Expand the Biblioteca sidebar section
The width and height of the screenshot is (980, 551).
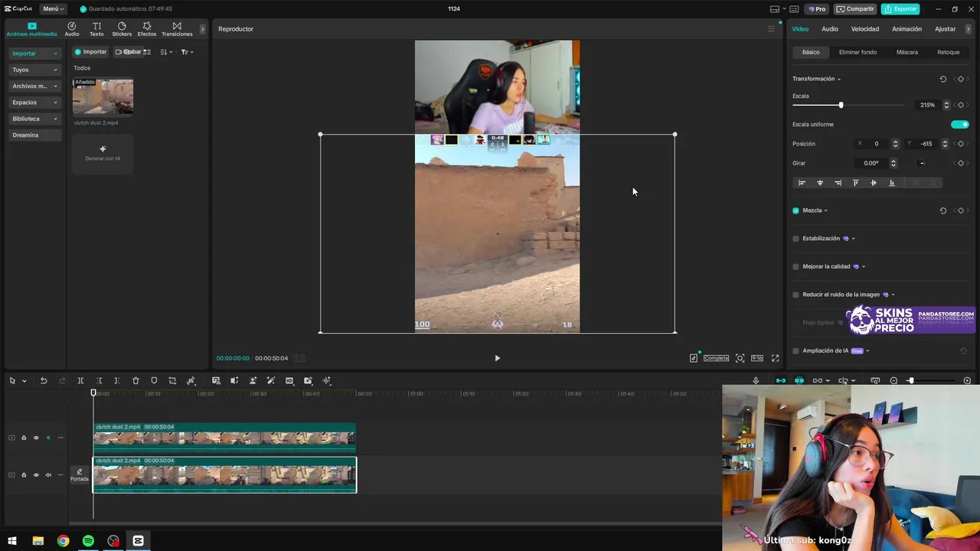pos(34,119)
